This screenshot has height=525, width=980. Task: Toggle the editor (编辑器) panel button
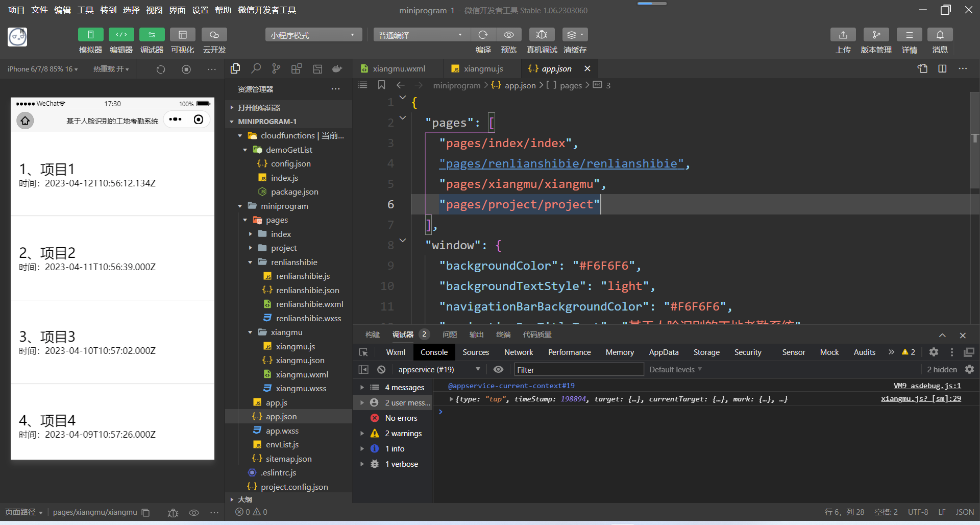click(121, 35)
